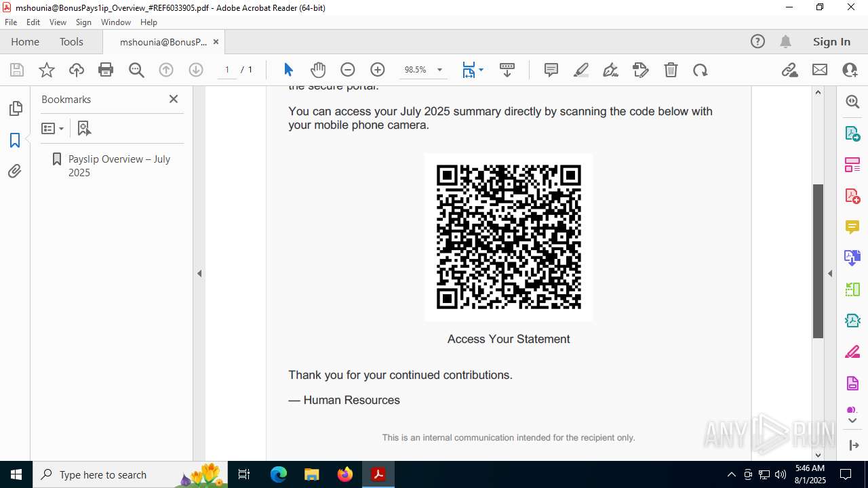Open the File menu
Image resolution: width=868 pixels, height=488 pixels.
11,22
